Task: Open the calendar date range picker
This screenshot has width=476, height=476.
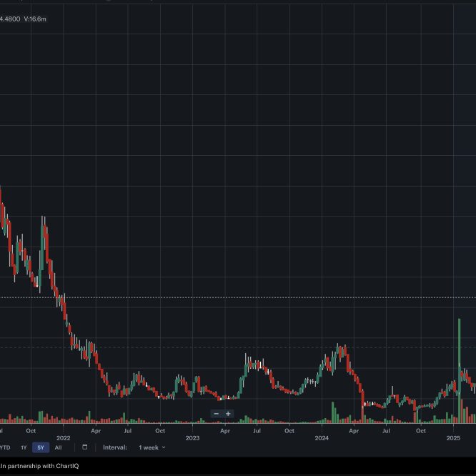Action: [84, 447]
